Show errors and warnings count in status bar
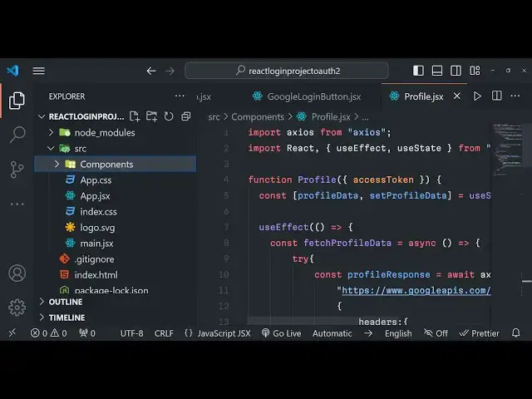This screenshot has width=532, height=399. tap(48, 333)
